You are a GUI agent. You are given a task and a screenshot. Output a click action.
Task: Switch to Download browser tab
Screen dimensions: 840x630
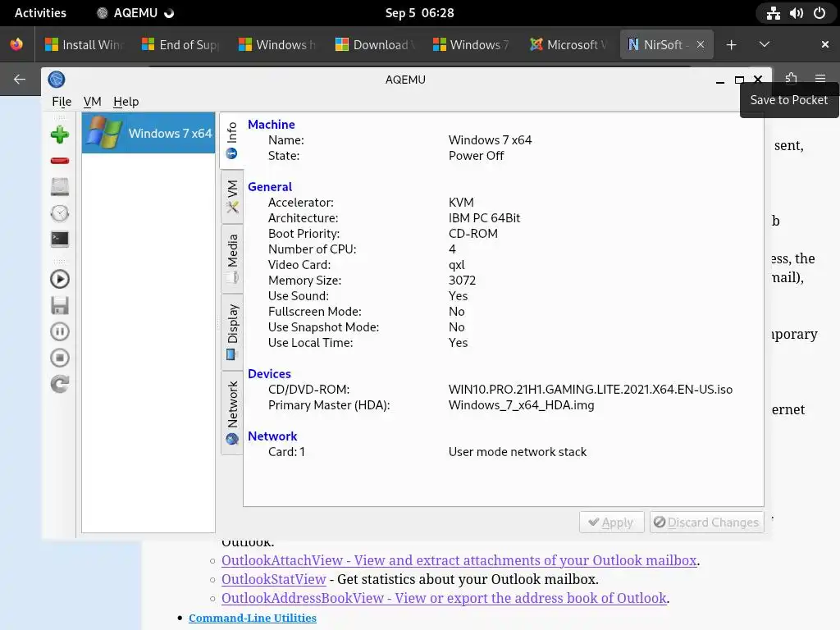[374, 44]
